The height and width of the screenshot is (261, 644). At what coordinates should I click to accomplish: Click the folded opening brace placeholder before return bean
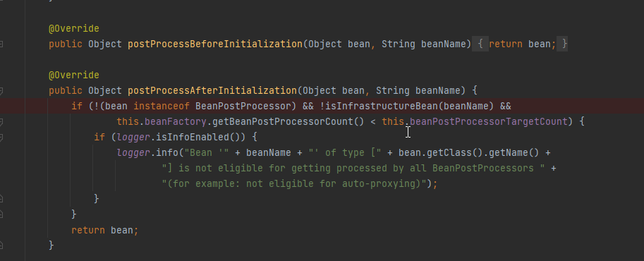[480, 44]
